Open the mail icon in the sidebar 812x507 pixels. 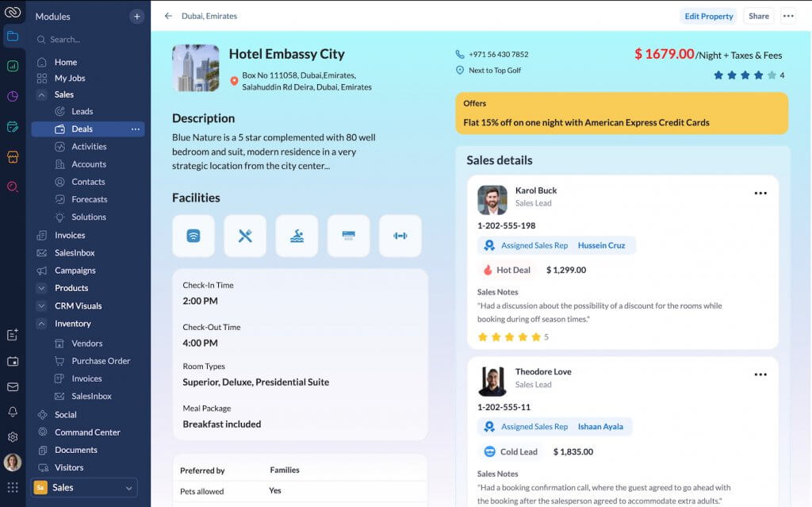[x=12, y=386]
